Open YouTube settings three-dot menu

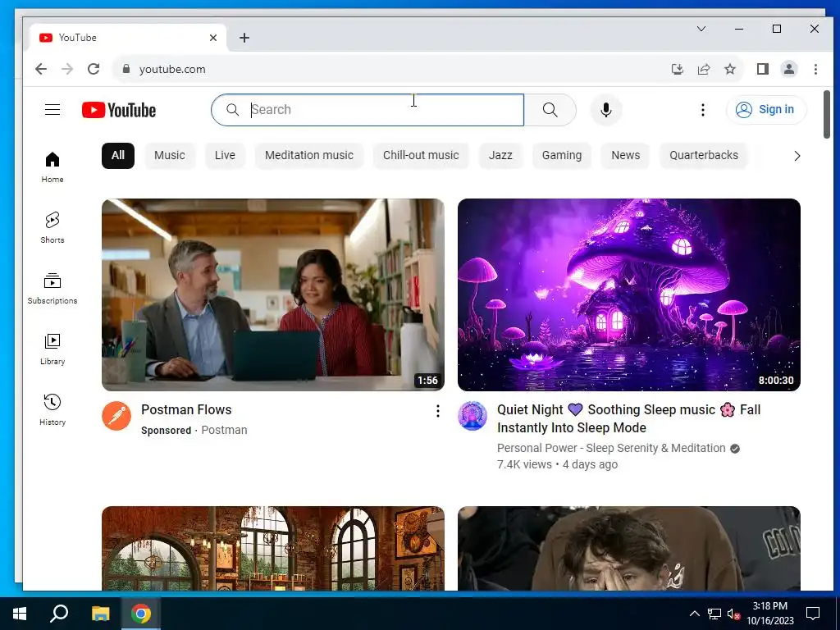tap(703, 110)
